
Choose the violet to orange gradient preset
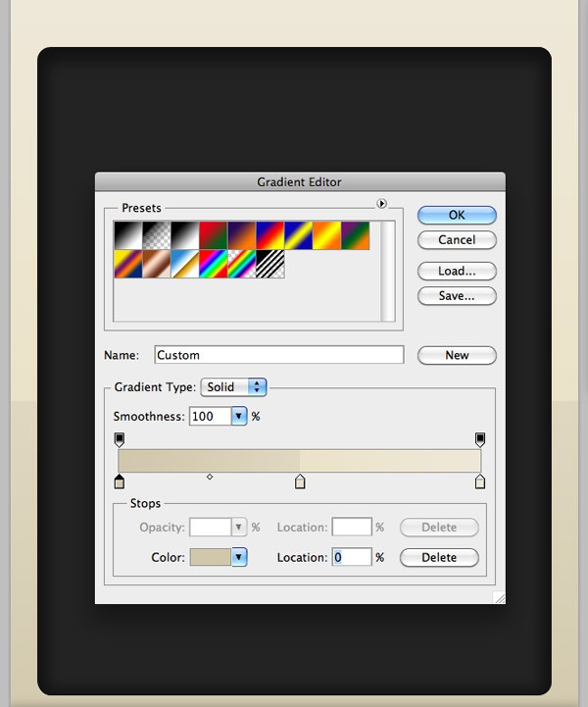pyautogui.click(x=242, y=235)
